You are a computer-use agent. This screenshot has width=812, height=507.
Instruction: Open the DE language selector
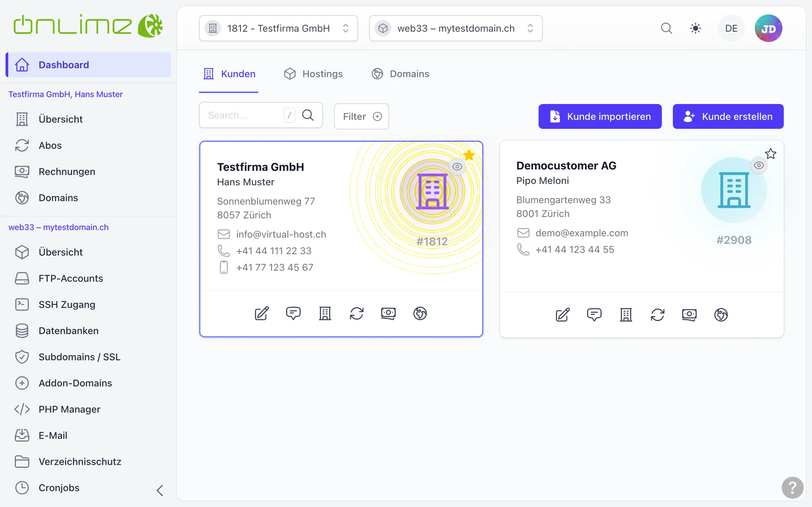(731, 28)
